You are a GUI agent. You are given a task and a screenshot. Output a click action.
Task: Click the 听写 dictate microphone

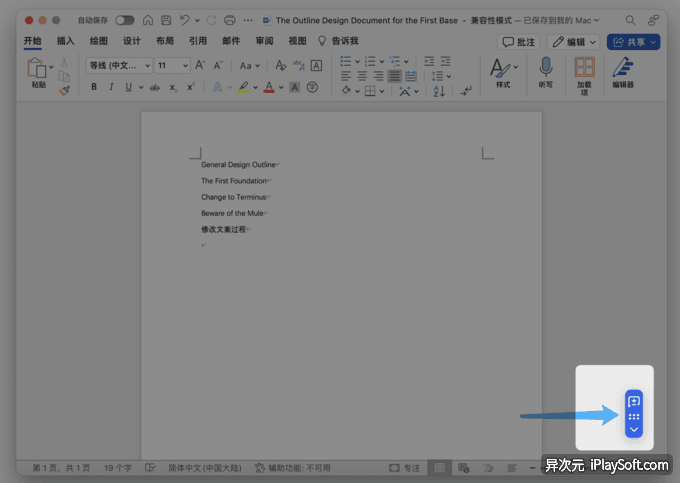pyautogui.click(x=546, y=73)
